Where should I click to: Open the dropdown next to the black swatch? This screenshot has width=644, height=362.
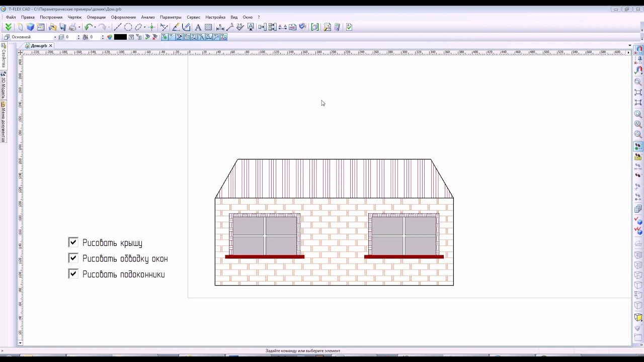pos(131,37)
